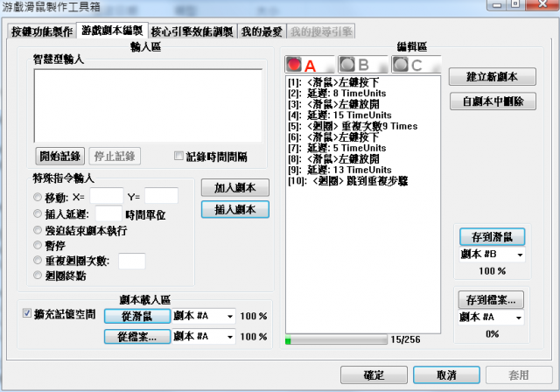Select script line [2] 延遲 8 TimeUnits
560x392 pixels.
point(337,94)
